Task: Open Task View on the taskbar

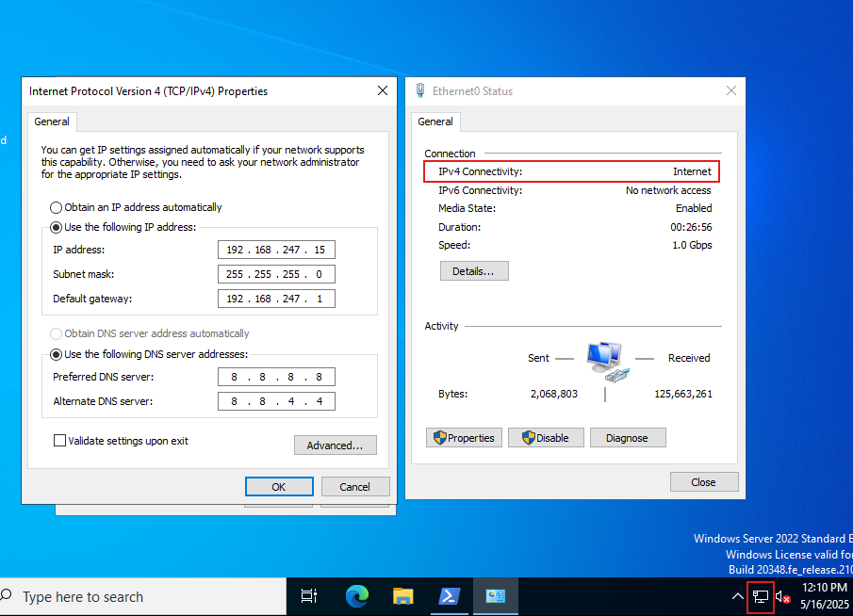Action: [309, 596]
